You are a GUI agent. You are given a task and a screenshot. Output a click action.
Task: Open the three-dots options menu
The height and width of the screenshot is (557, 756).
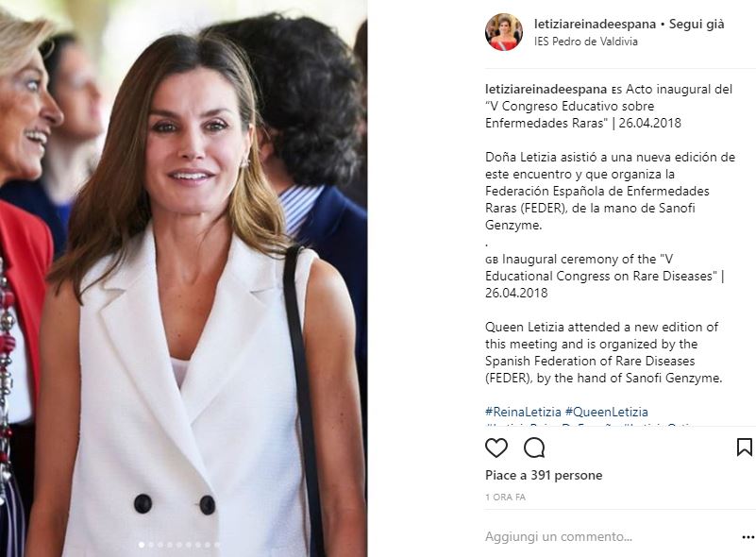pos(748,537)
